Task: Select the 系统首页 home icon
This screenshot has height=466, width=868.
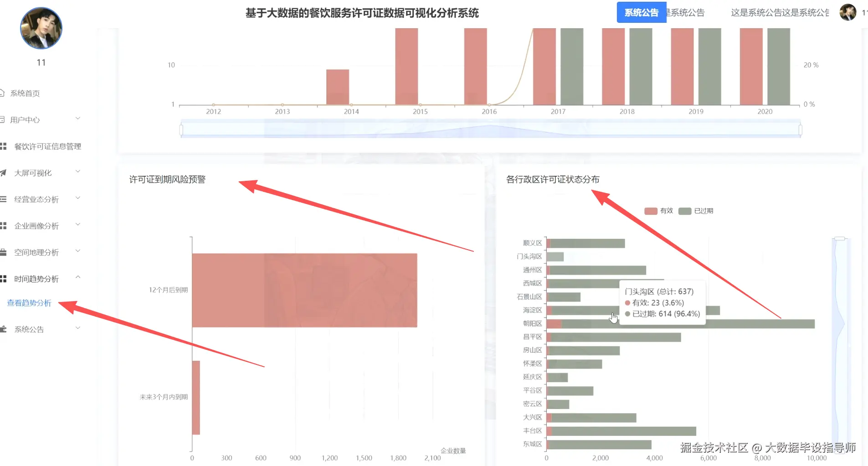Action: click(x=4, y=93)
